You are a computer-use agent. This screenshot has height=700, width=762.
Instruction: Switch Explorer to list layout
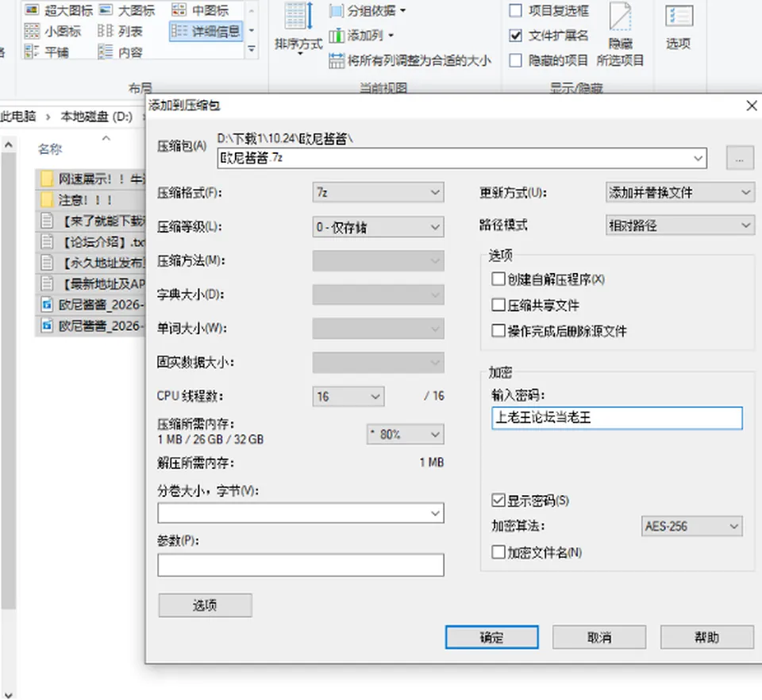120,32
